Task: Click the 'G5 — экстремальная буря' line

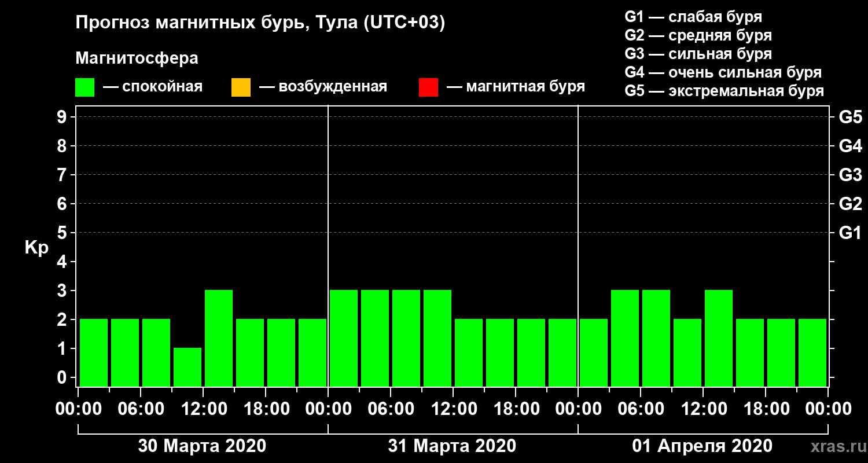Action: (x=724, y=91)
